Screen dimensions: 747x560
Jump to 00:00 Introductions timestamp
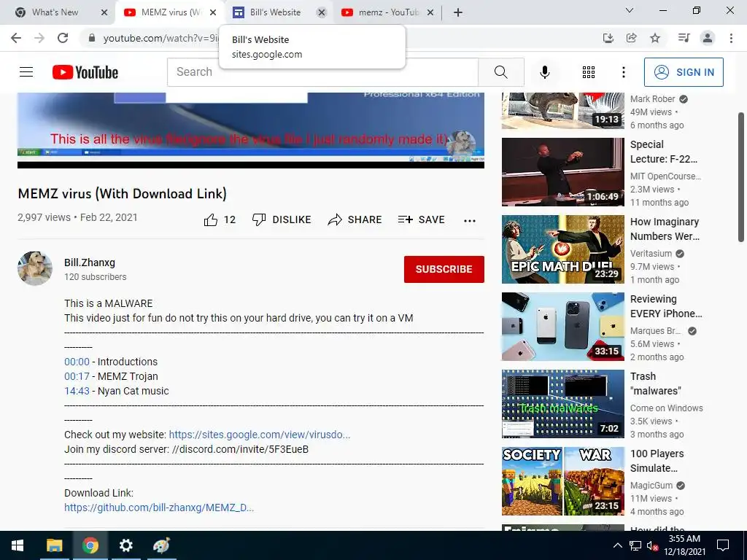(77, 362)
